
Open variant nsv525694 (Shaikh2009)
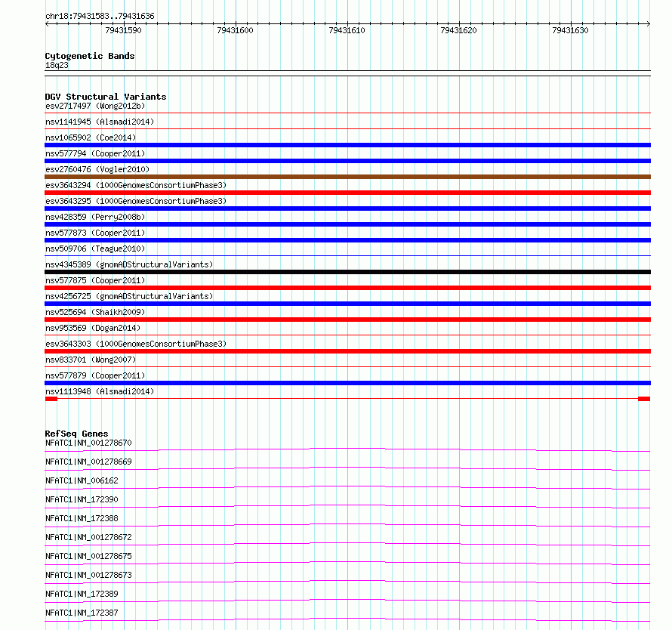(x=95, y=312)
